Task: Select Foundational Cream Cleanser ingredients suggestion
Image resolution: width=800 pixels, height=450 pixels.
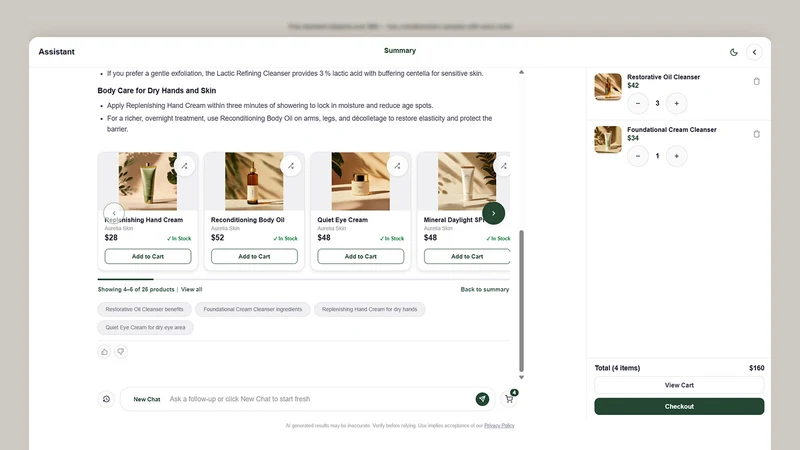Action: tap(253, 309)
